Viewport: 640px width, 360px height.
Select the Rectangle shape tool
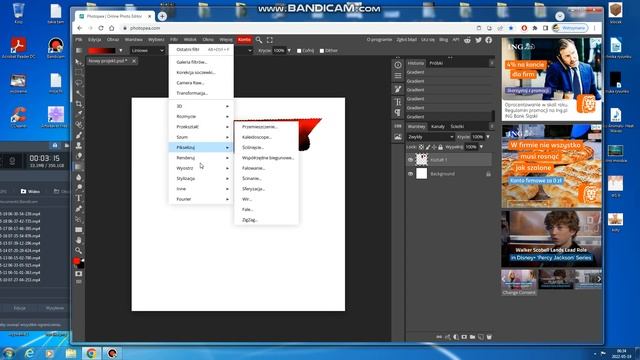point(79,229)
